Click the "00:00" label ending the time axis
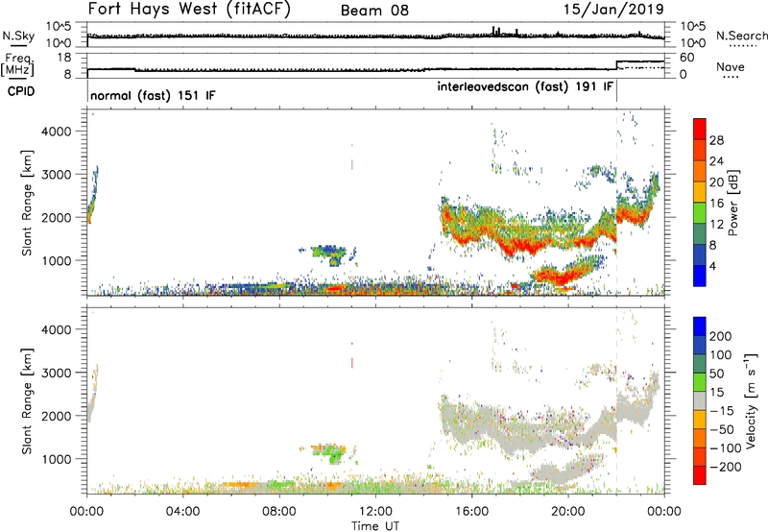 point(663,512)
